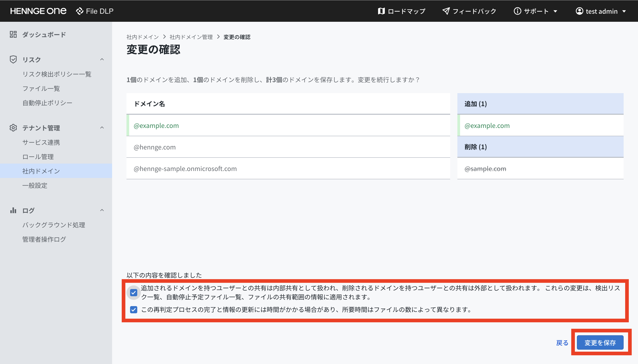The height and width of the screenshot is (364, 638).
Task: Click the dashboard grid icon
Action: (13, 34)
